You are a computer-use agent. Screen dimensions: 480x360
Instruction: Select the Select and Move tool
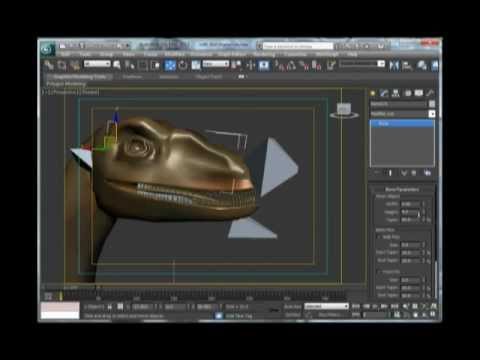(170, 65)
